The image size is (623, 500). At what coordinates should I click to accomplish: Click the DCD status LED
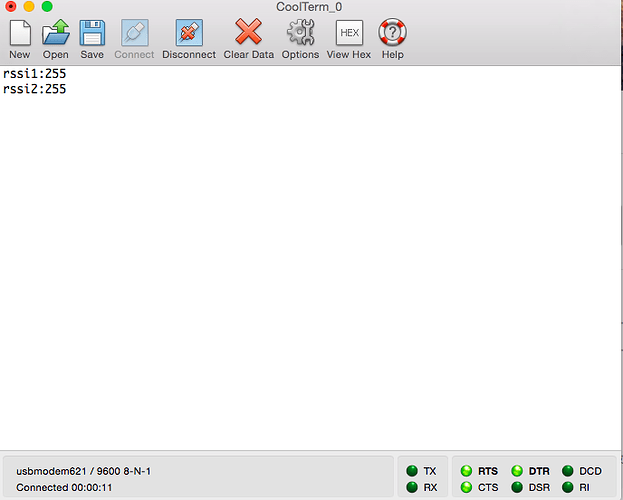pyautogui.click(x=568, y=471)
